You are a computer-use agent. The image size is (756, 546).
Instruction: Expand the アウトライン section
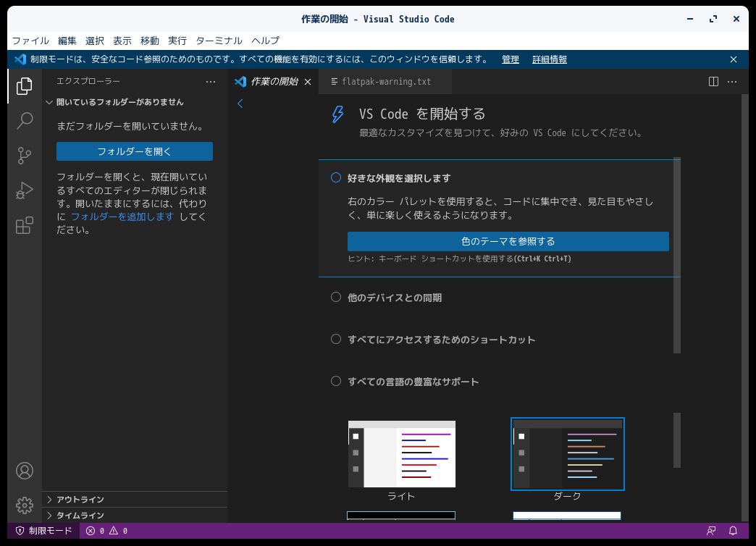pos(135,499)
